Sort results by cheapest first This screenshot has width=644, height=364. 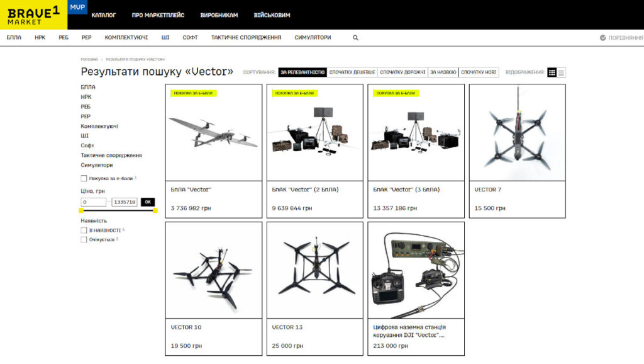click(x=352, y=72)
